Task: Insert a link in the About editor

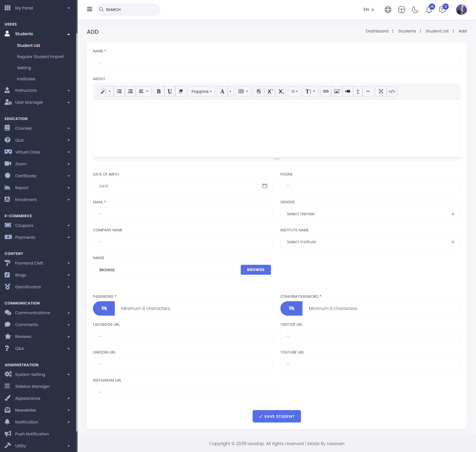Action: pyautogui.click(x=326, y=91)
